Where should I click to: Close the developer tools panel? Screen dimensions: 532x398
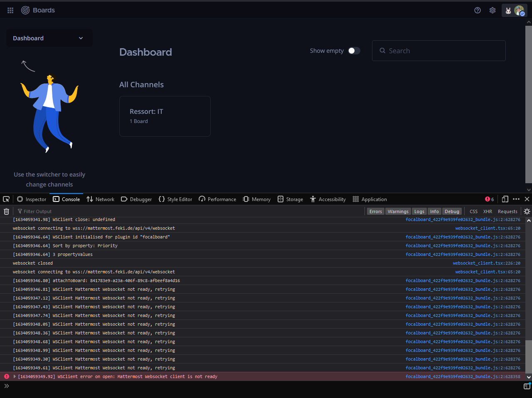tap(527, 199)
